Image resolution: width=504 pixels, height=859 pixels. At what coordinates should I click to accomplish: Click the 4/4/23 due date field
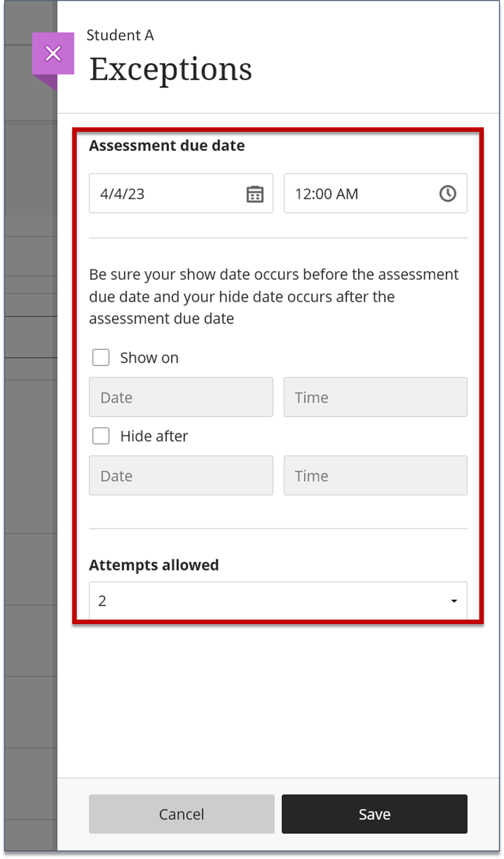tap(181, 193)
